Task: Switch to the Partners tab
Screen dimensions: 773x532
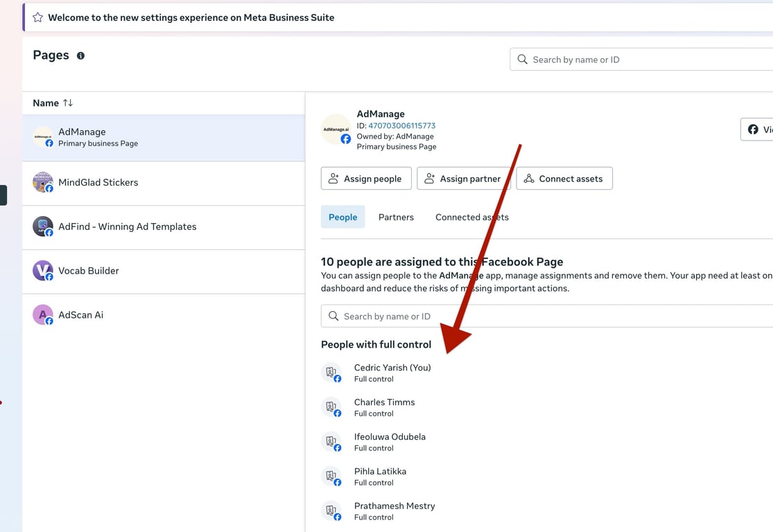Action: [x=396, y=217]
